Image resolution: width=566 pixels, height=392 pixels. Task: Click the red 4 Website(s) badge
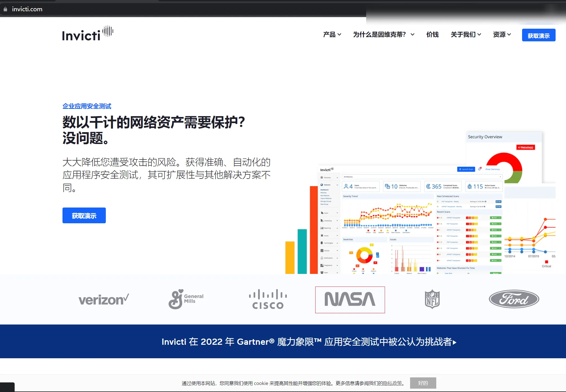525,147
